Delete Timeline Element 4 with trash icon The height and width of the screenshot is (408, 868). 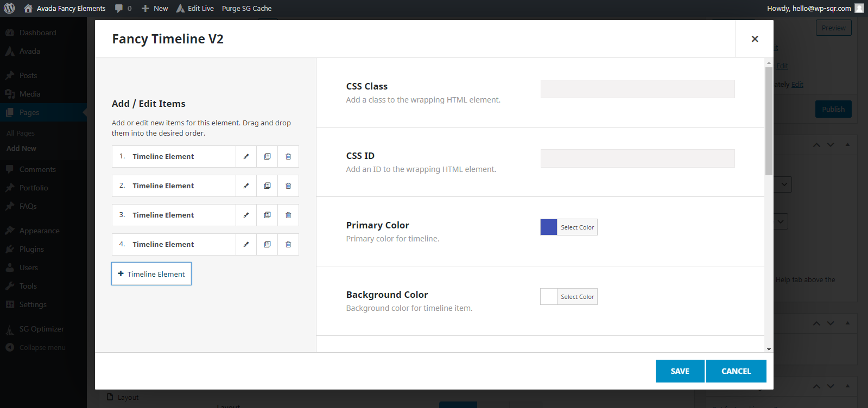click(x=288, y=244)
